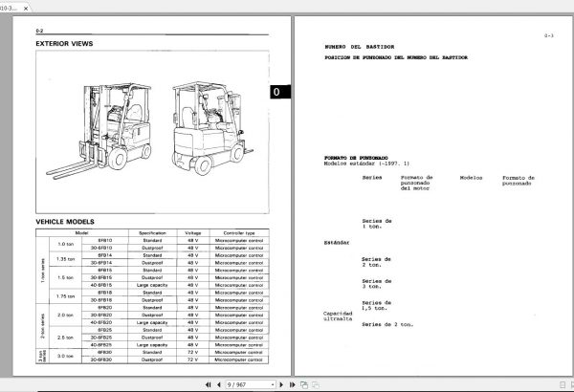
Task: Click the black section 0 index tab
Action: point(280,92)
